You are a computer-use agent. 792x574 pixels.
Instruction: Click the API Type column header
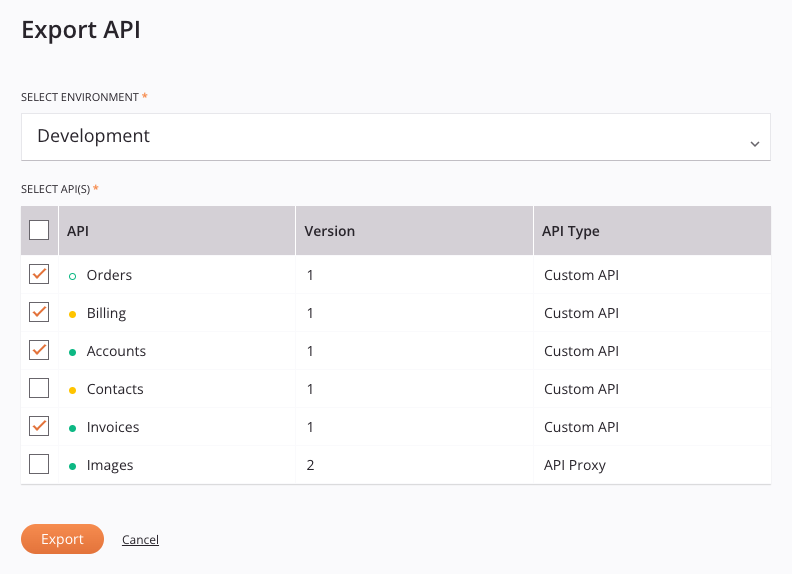point(652,231)
